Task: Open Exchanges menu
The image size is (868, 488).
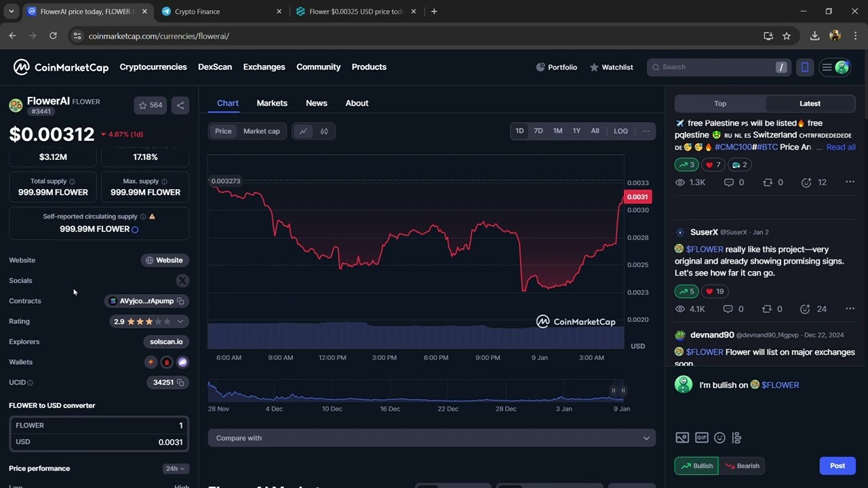Action: [264, 67]
